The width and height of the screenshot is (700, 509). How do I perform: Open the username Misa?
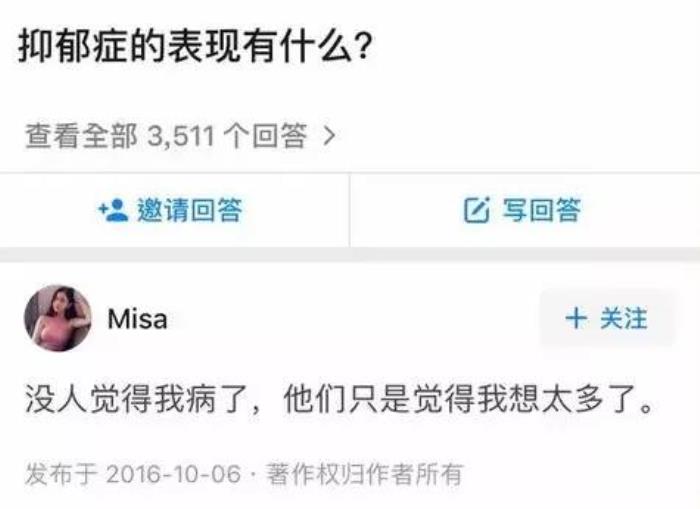pos(138,319)
